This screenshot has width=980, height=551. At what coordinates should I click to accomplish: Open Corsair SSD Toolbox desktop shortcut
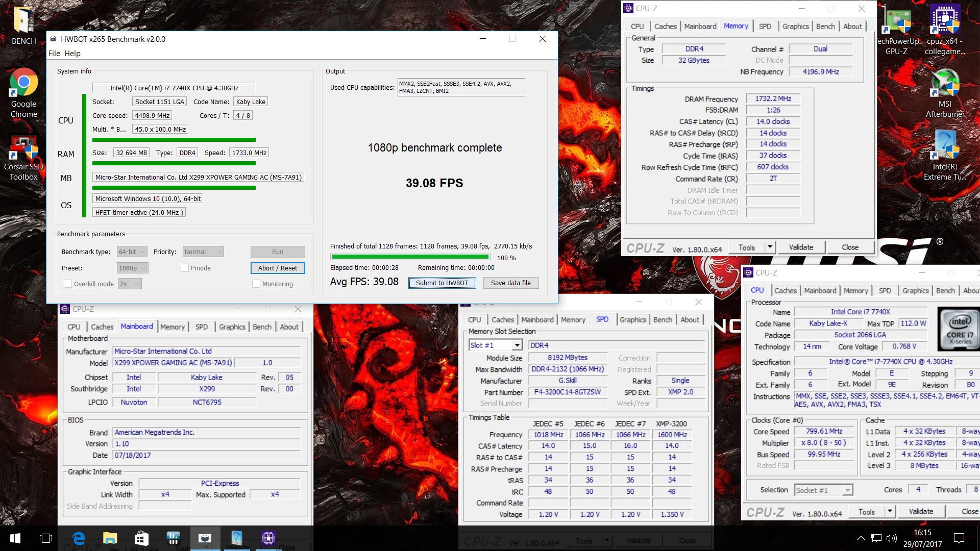pyautogui.click(x=23, y=158)
